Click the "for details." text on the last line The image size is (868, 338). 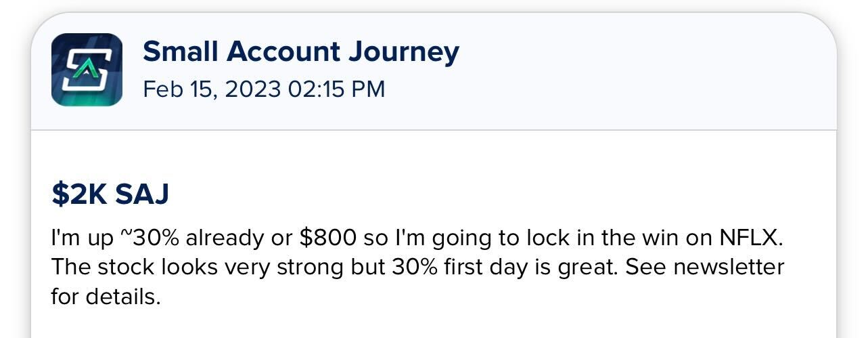click(106, 296)
